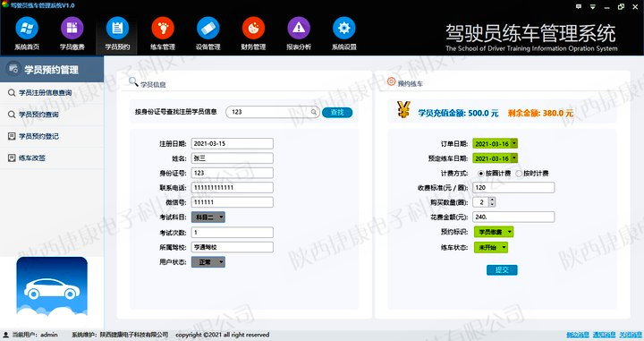Open the 学员缴费 payment icon
The width and height of the screenshot is (644, 341).
coord(72,28)
